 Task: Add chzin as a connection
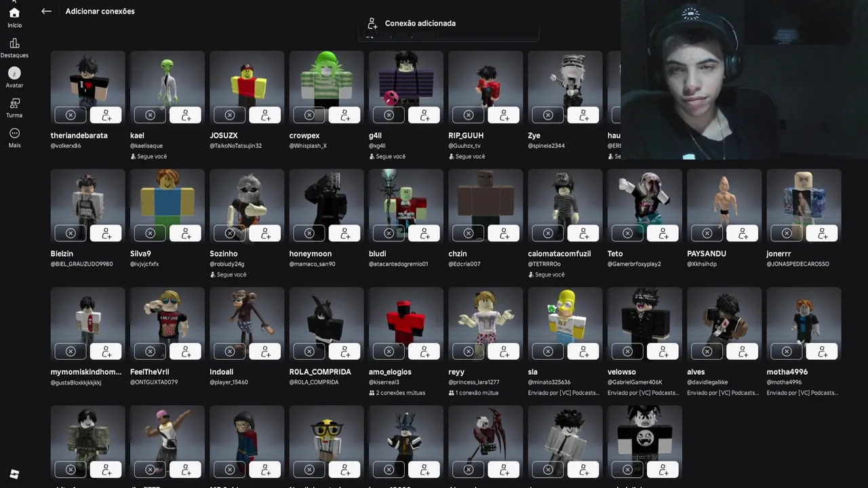coord(504,233)
